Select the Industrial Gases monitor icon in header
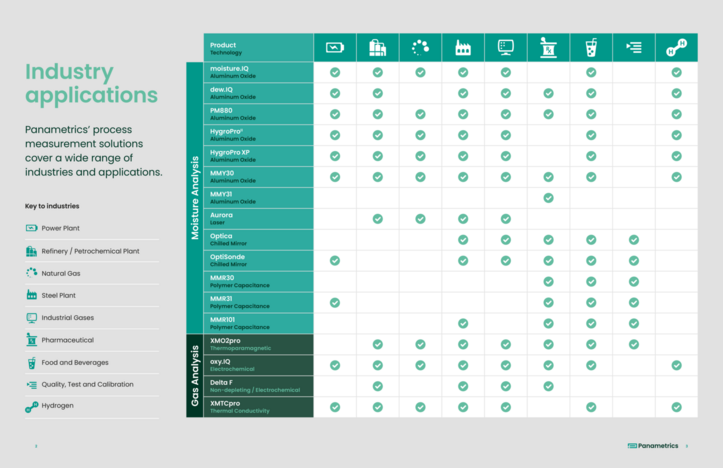723x468 pixels. coord(506,47)
